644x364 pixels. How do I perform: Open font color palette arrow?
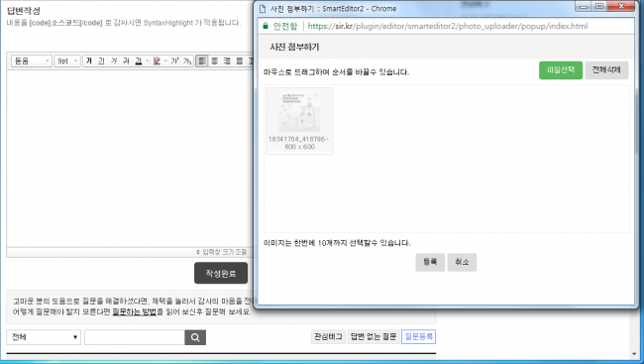pyautogui.click(x=148, y=61)
